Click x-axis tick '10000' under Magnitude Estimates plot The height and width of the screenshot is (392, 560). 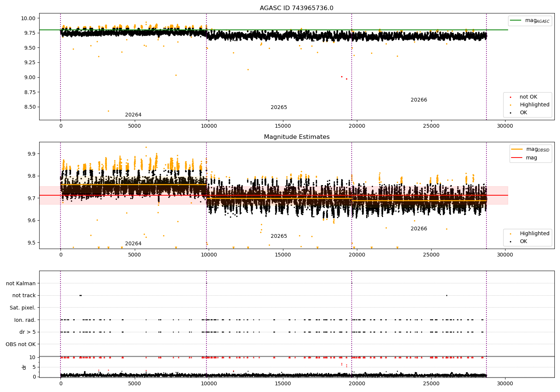tap(209, 255)
